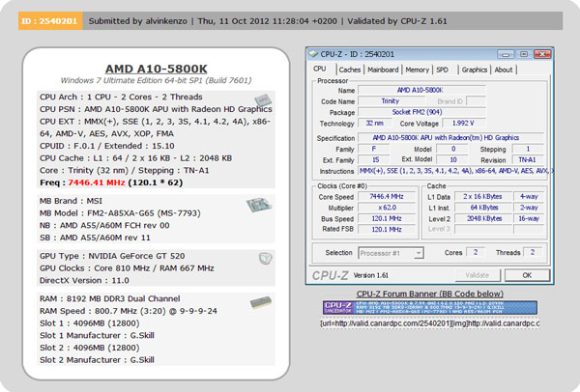The image size is (580, 392).
Task: Click the CPU-Z forum banner image
Action: point(430,307)
